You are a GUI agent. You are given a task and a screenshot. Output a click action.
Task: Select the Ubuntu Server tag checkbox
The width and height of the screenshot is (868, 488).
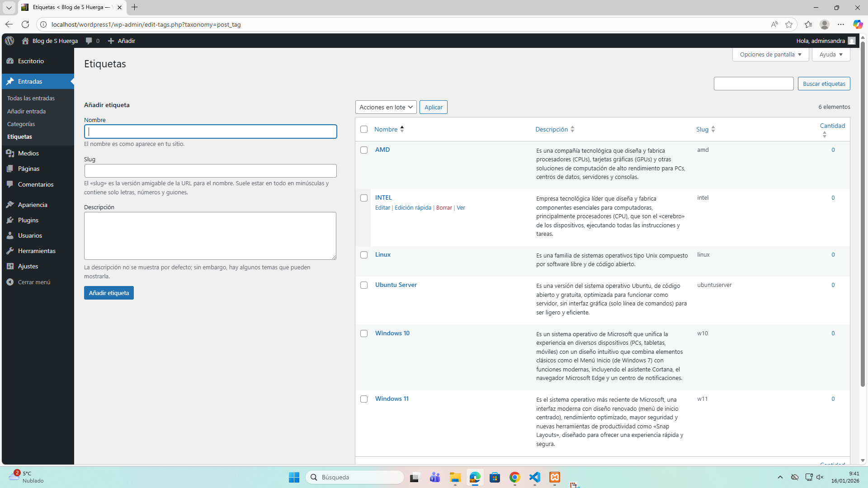coord(364,285)
